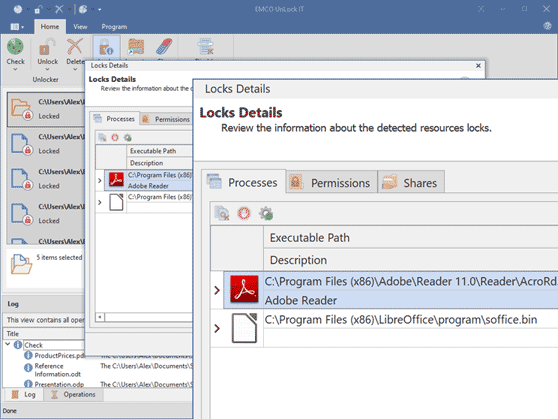
Task: Select the locked folder item in the resource list
Action: click(x=46, y=109)
